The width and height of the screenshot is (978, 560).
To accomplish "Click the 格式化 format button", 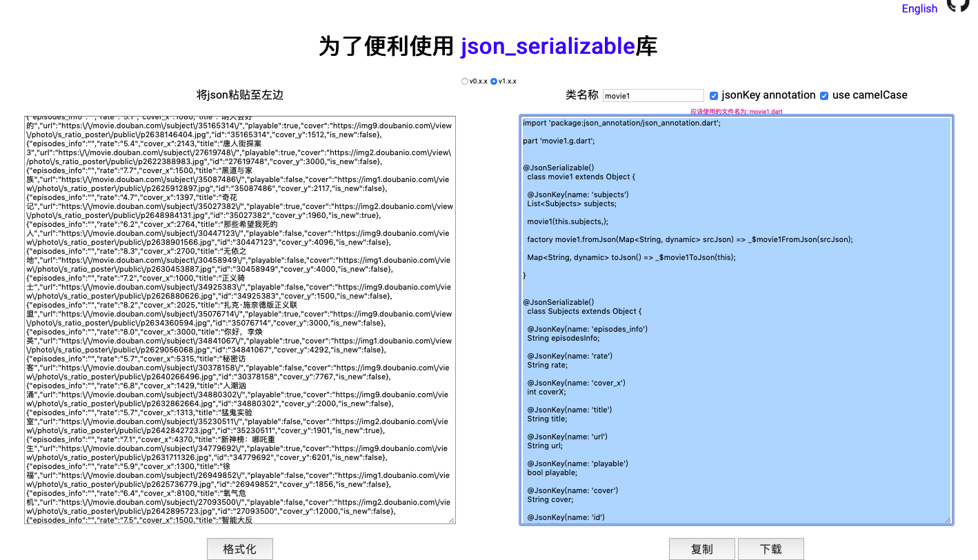I will 240,549.
